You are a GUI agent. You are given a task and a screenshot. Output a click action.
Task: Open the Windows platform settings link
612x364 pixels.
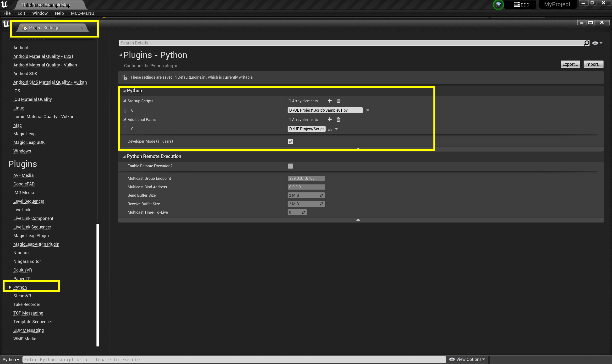click(x=22, y=151)
